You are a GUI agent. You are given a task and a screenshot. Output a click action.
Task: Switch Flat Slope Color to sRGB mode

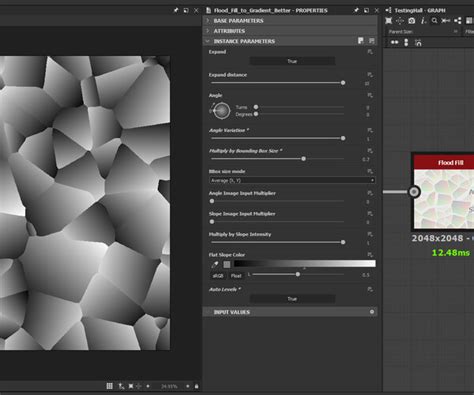pos(218,276)
